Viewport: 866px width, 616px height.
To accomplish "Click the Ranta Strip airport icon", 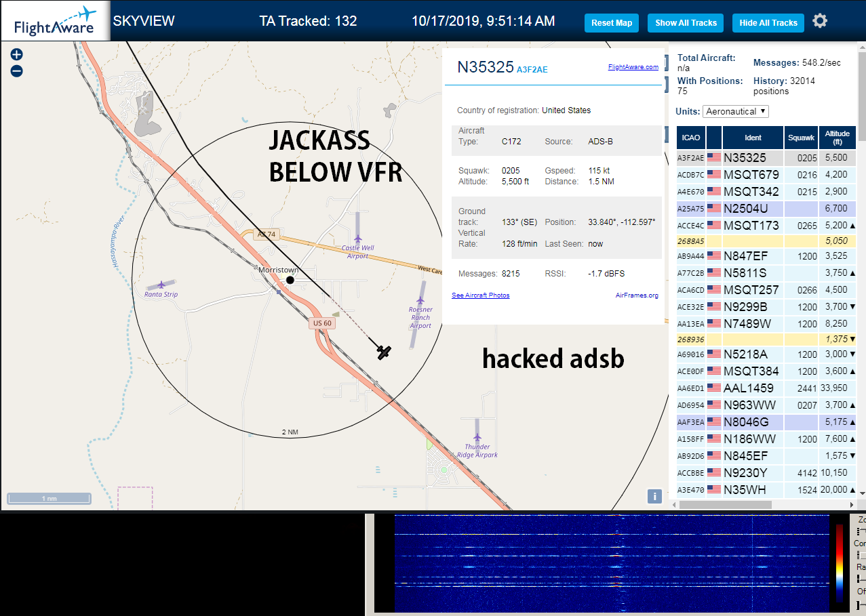I will (161, 285).
